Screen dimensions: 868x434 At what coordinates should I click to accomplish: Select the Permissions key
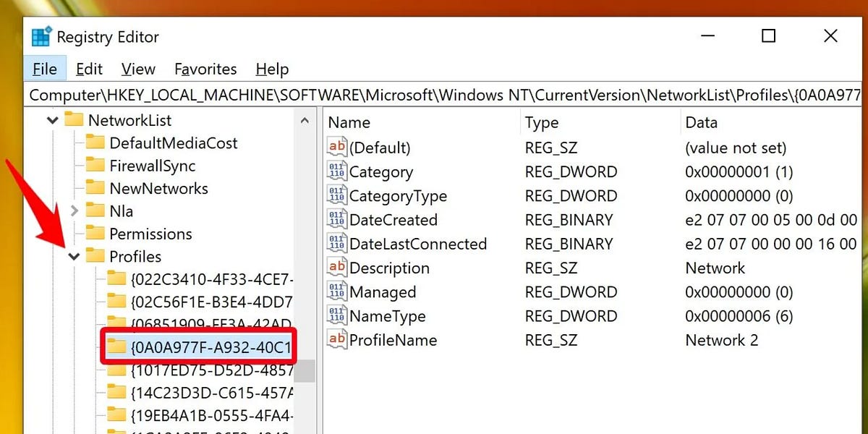point(150,234)
